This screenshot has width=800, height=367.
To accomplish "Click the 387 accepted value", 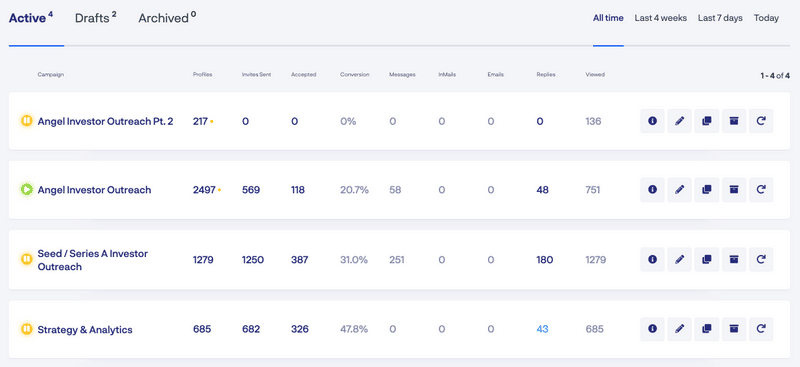I will click(299, 260).
